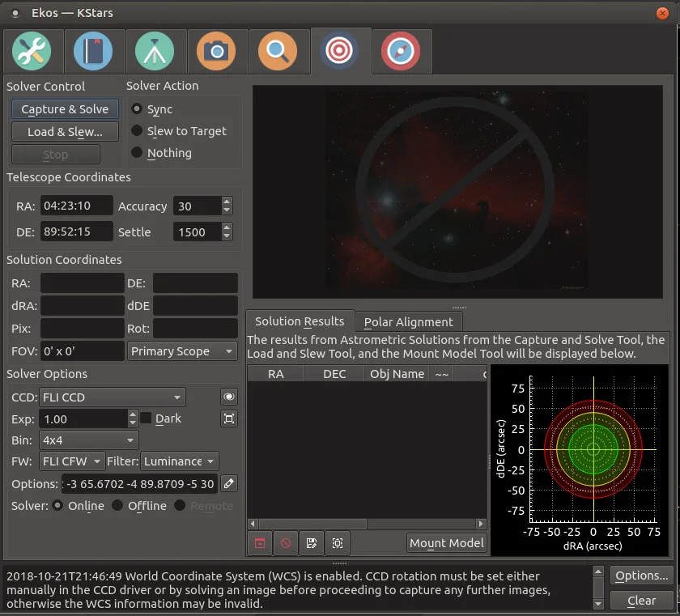
Task: Click the edit solver options pencil icon
Action: tap(229, 483)
